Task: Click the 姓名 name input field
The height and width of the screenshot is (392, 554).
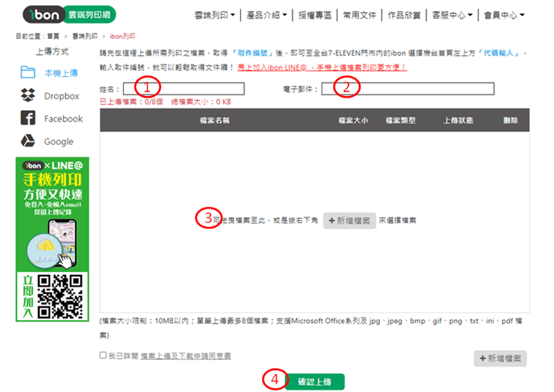Action: [x=184, y=88]
